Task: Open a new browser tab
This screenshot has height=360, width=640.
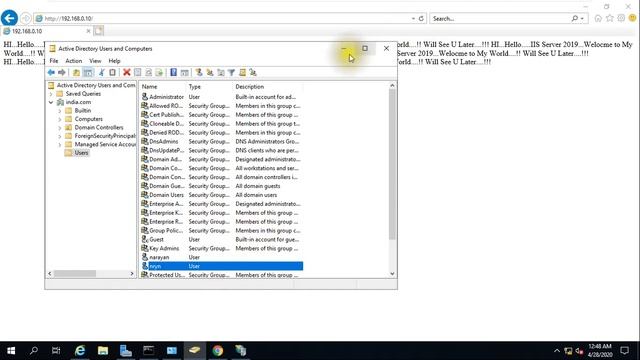Action: [x=98, y=31]
